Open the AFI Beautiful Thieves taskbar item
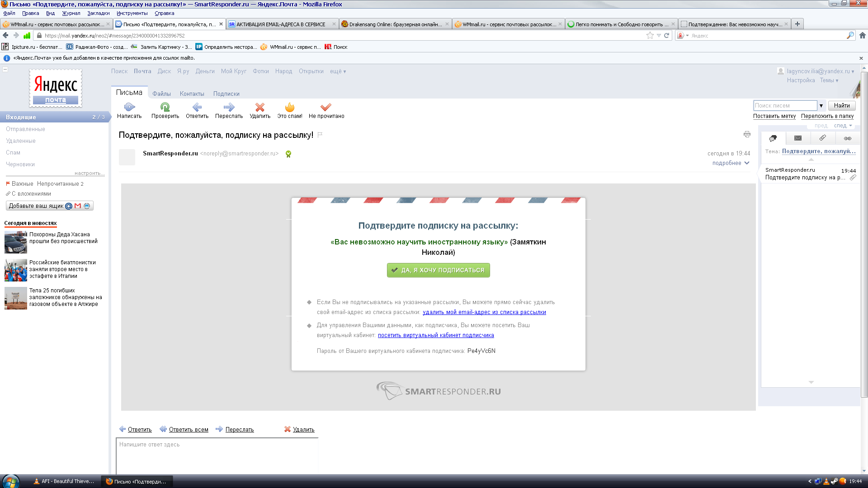The image size is (868, 488). click(x=64, y=481)
